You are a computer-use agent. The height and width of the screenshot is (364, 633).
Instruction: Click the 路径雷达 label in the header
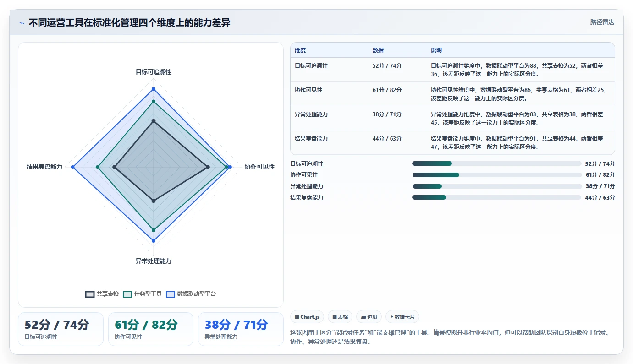(602, 22)
